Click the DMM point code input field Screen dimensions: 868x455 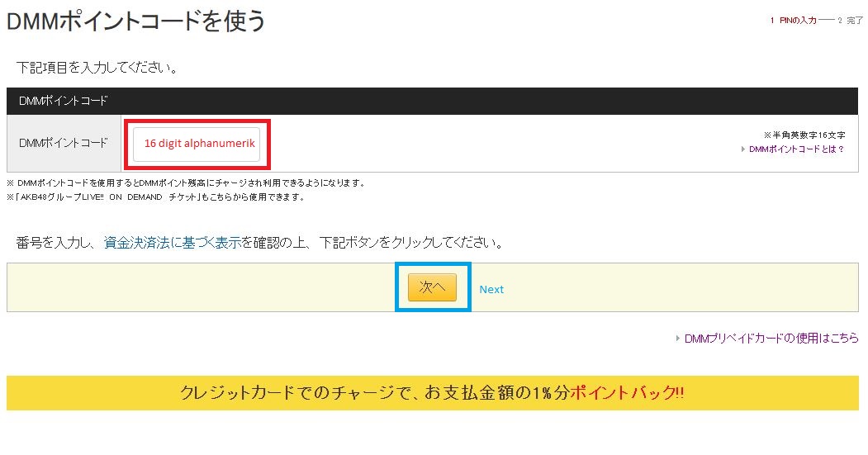197,143
